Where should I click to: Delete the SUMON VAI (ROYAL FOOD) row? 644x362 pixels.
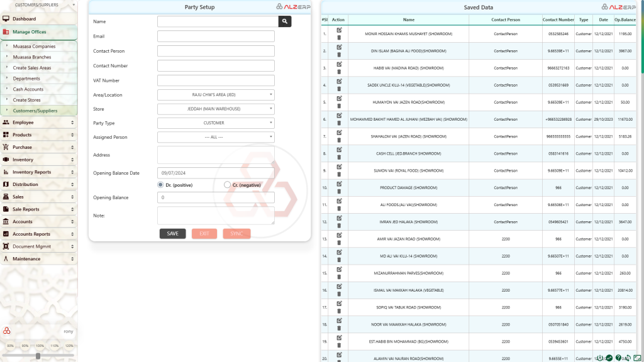(339, 175)
